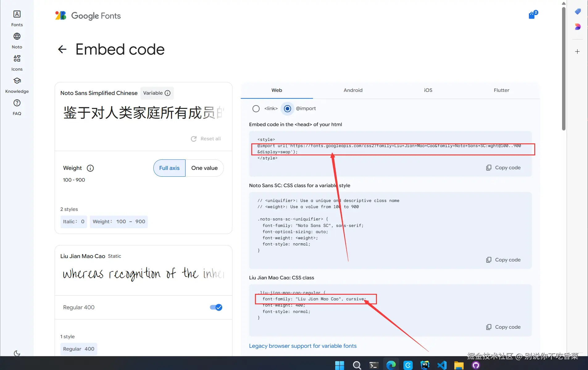Choose One value for Weight

click(x=204, y=168)
